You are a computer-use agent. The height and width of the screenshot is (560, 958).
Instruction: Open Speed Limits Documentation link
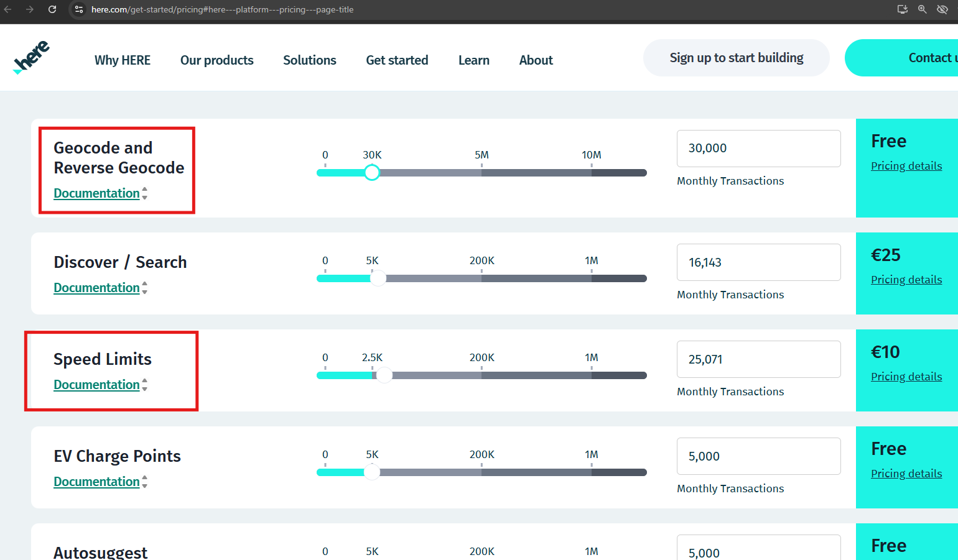(96, 385)
